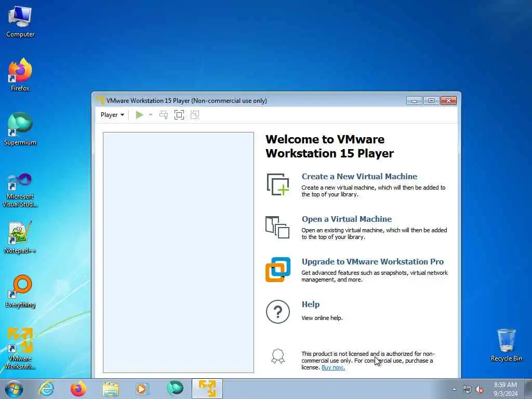Click the VMware Player title bar icon
The height and width of the screenshot is (399, 532).
(100, 100)
